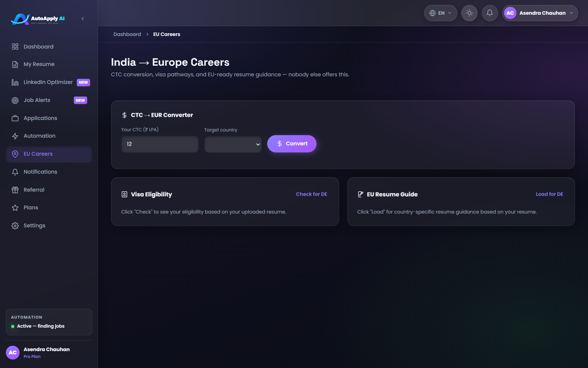This screenshot has width=588, height=368.
Task: Click the Load for DE link
Action: [549, 194]
